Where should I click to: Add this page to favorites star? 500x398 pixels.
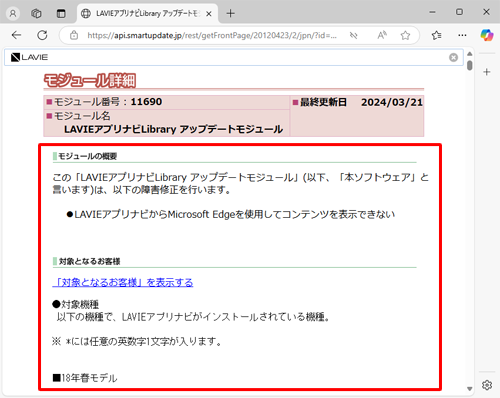point(405,35)
